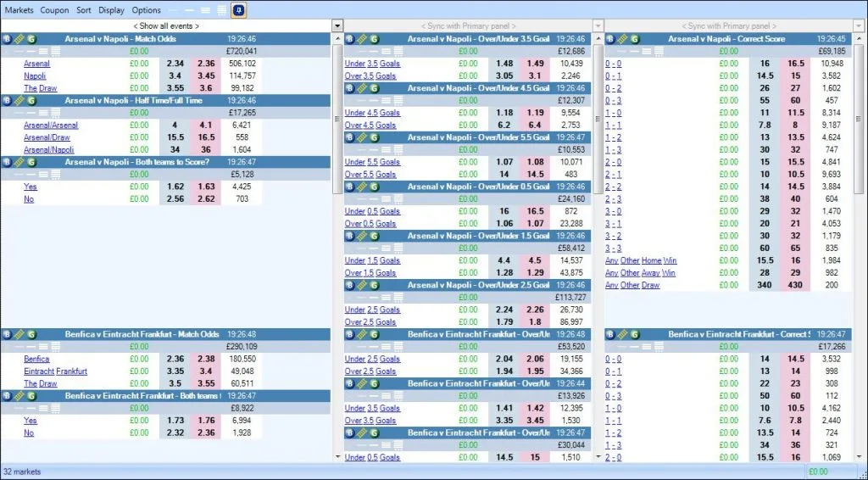Open ladder icon on Arsenal Over/Under 0.5 Goals header

[x=362, y=187]
